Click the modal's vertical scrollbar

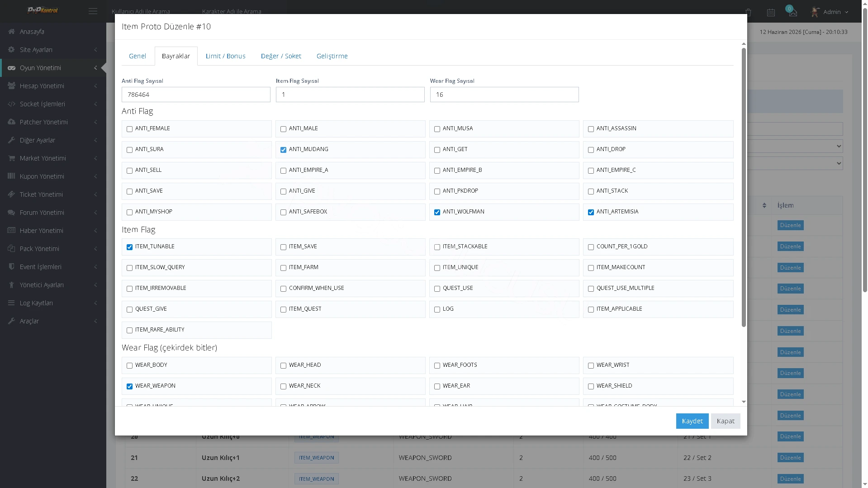pos(744,187)
